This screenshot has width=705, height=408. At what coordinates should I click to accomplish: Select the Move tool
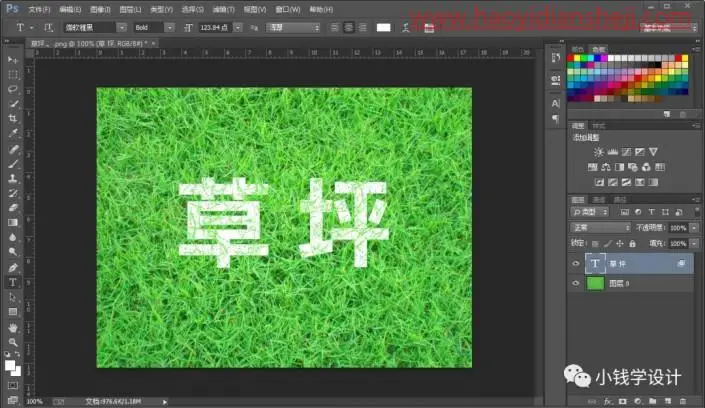(x=13, y=59)
